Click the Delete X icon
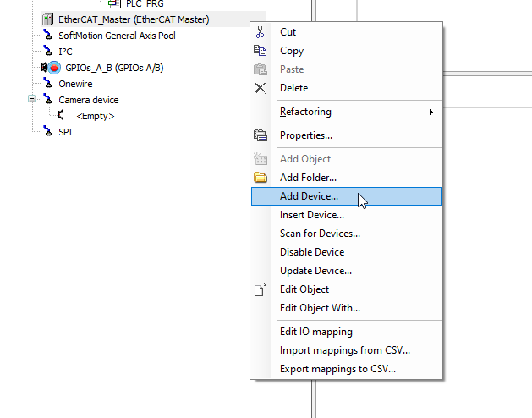 click(261, 88)
